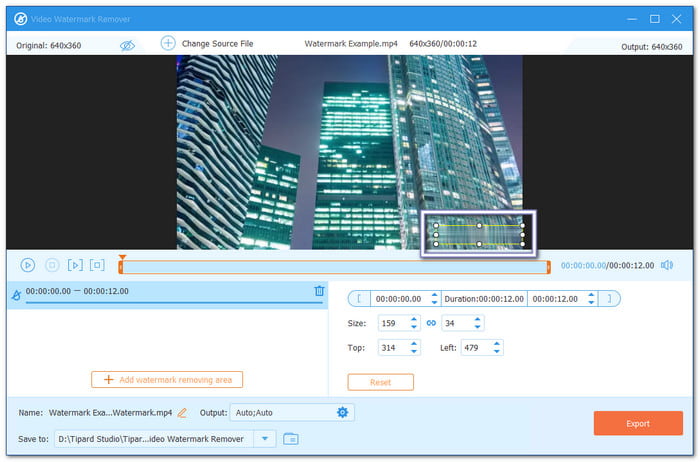The image size is (700, 462).
Task: Open the save folder icon
Action: click(x=291, y=439)
